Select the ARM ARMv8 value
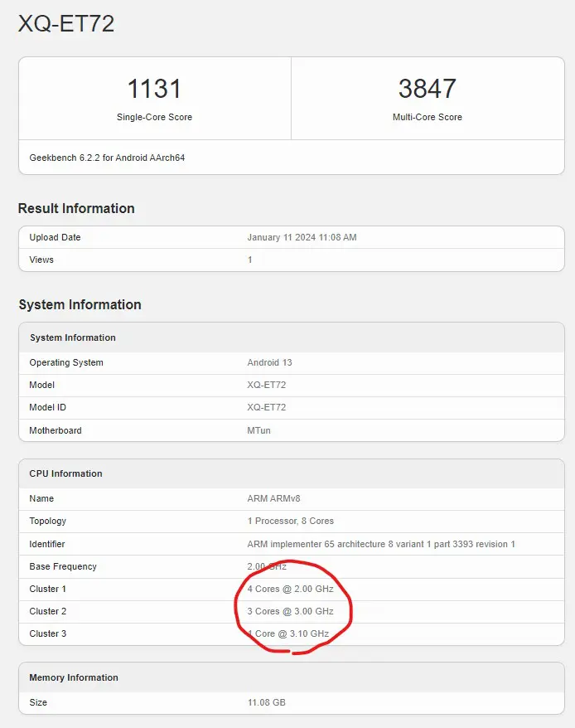 [x=273, y=498]
